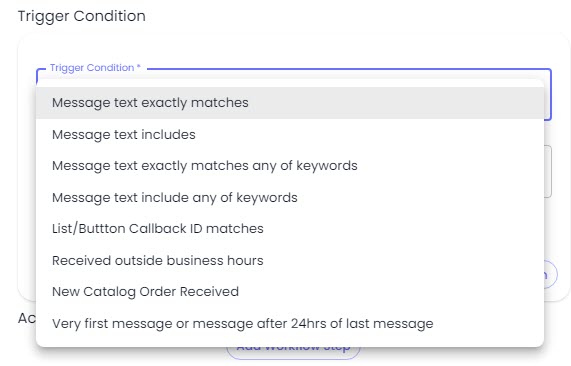Click the blank page area right of the page heading
The image size is (571, 366).
point(357,16)
